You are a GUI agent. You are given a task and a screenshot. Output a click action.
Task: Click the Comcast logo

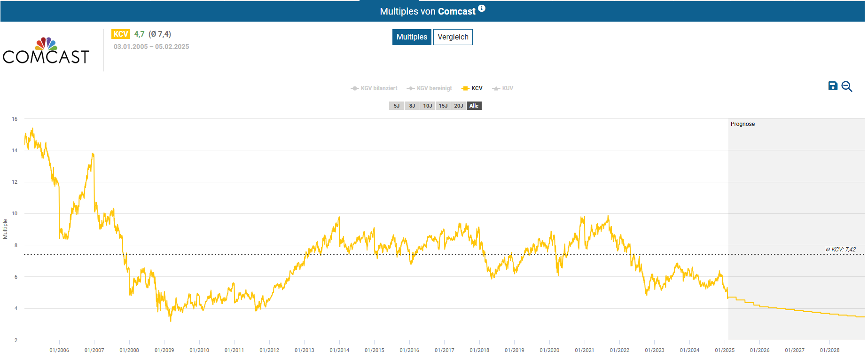point(46,51)
